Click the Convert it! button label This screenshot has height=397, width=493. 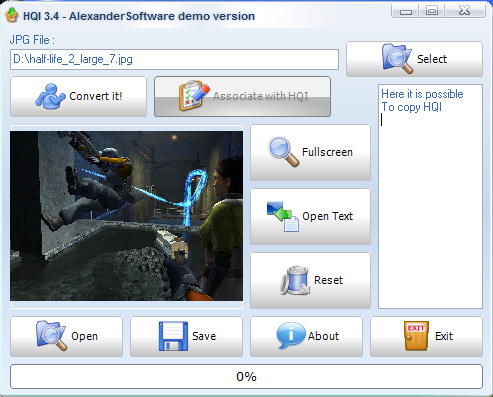coord(96,96)
